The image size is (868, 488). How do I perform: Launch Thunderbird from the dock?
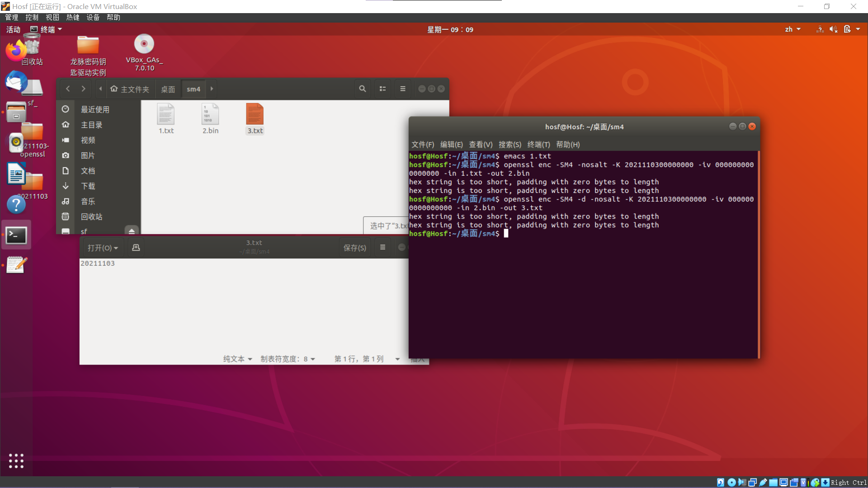tap(16, 81)
